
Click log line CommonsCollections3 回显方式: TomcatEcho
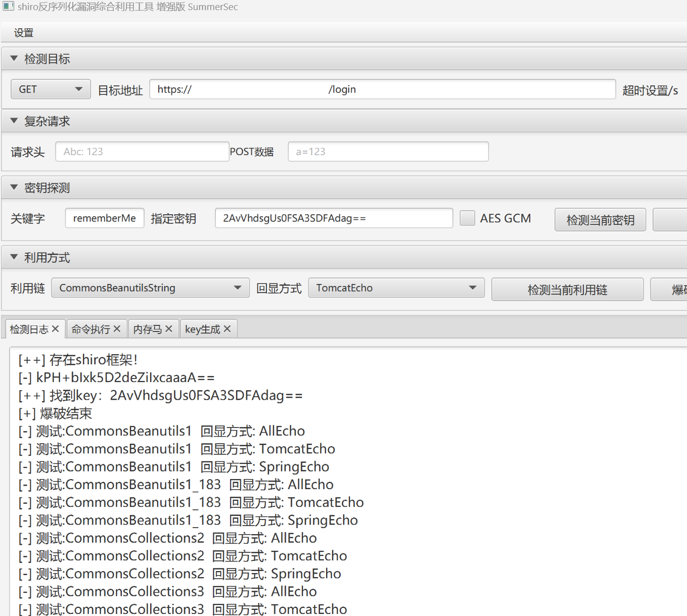182,609
